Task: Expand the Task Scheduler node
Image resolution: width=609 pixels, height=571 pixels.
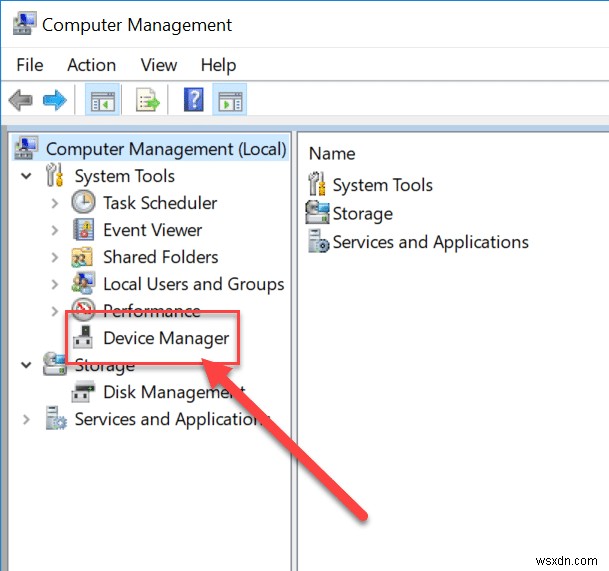Action: click(55, 203)
